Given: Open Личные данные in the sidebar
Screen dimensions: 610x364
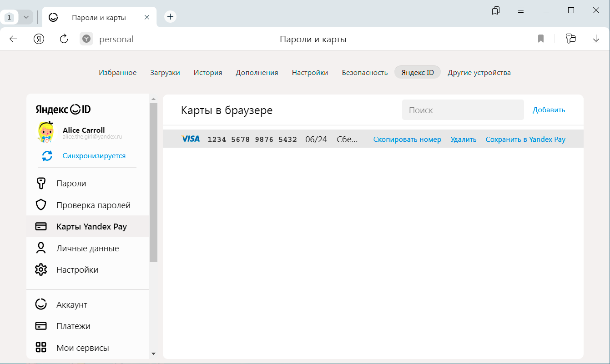Looking at the screenshot, I should [x=87, y=249].
